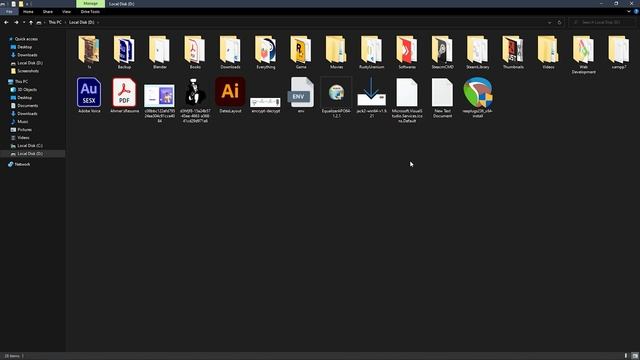The width and height of the screenshot is (640, 360).
Task: Select the SteamCMD folder
Action: pos(442,52)
